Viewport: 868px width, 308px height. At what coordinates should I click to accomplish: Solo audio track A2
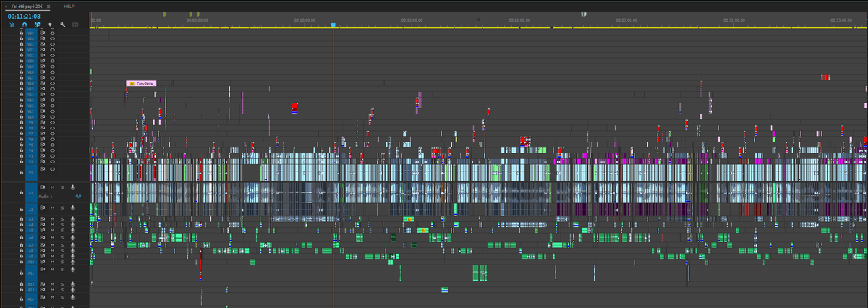[x=62, y=208]
